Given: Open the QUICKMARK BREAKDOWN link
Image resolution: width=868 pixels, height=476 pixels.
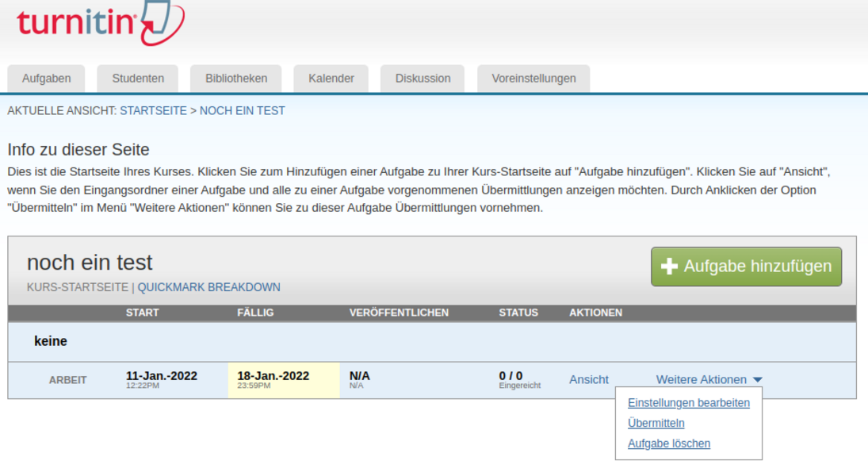Looking at the screenshot, I should tap(208, 287).
